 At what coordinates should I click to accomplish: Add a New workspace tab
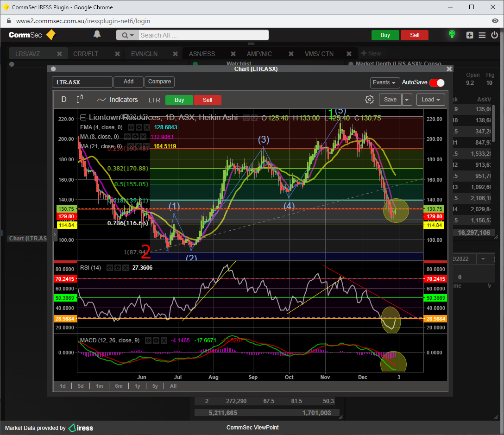[371, 53]
